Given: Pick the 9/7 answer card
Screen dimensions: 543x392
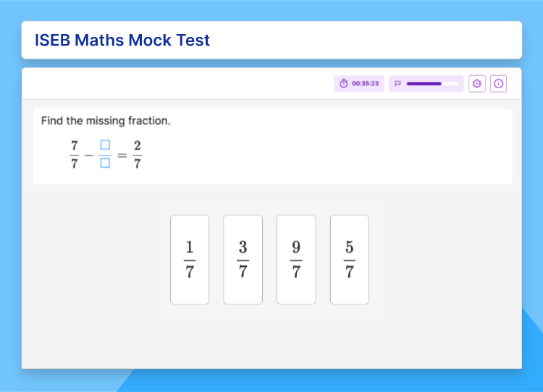Looking at the screenshot, I should (x=296, y=260).
